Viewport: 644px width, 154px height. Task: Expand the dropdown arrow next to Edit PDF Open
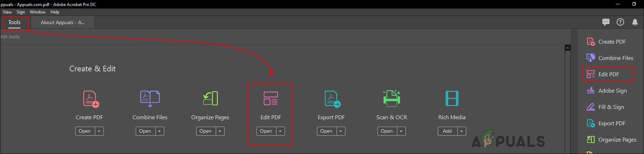click(x=280, y=131)
